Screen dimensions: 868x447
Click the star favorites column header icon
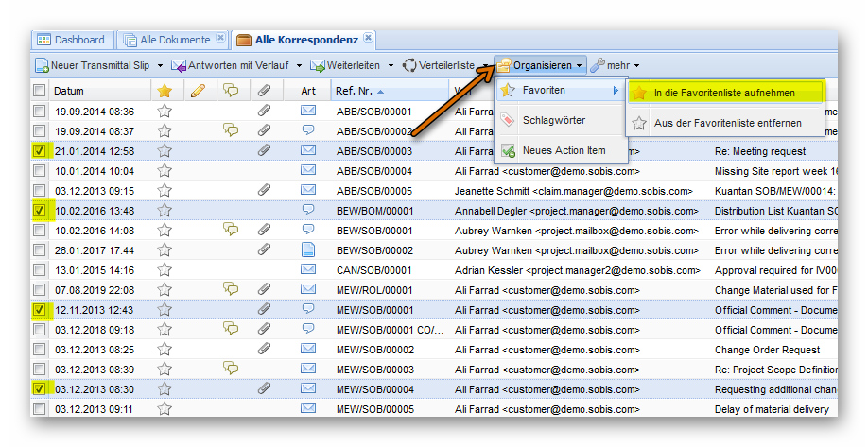point(165,91)
